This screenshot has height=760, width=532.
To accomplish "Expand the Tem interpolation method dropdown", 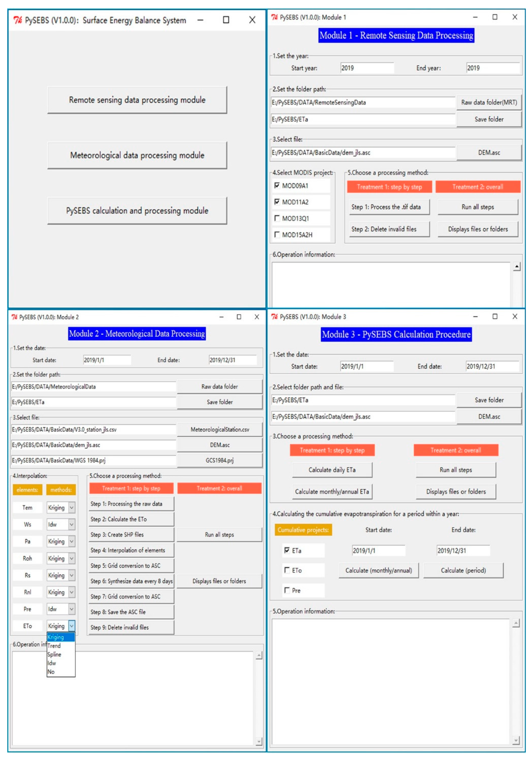I will click(x=71, y=507).
